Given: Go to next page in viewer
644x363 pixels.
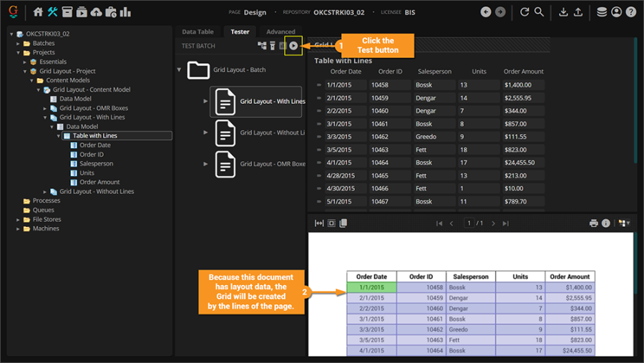Looking at the screenshot, I should pos(492,223).
